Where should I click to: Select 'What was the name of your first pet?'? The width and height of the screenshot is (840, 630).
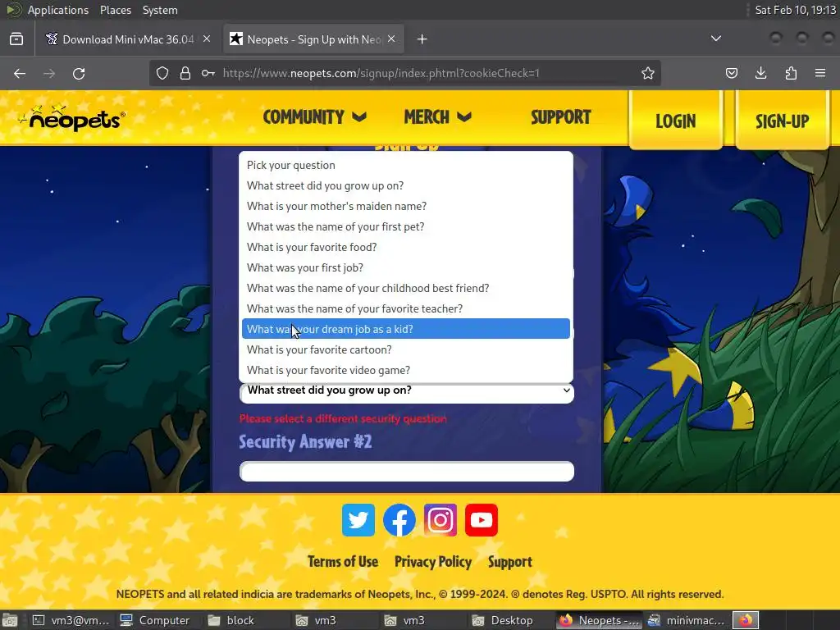point(405,226)
